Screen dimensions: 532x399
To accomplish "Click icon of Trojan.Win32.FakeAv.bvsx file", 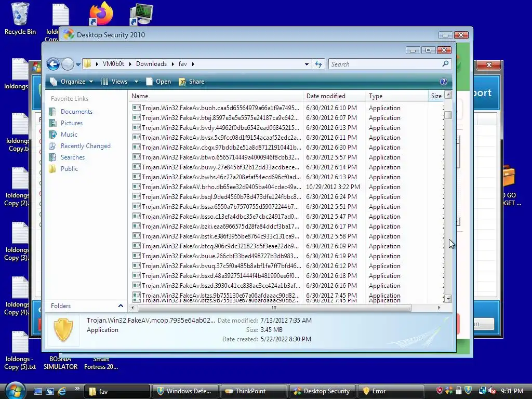I will pyautogui.click(x=137, y=137).
